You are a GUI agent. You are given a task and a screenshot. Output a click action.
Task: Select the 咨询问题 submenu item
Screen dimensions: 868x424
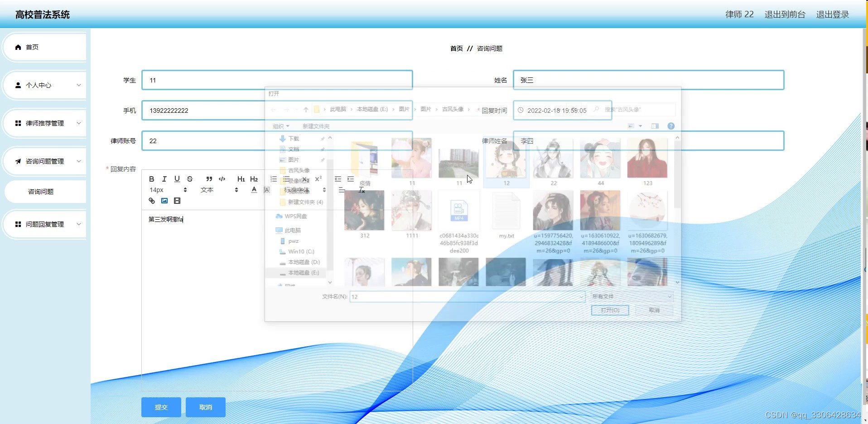click(45, 192)
